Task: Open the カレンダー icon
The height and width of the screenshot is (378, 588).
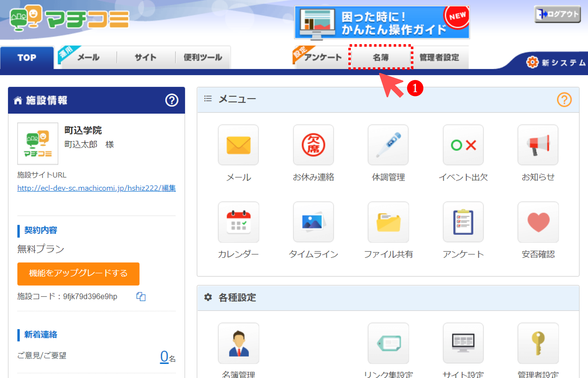Action: pyautogui.click(x=238, y=222)
